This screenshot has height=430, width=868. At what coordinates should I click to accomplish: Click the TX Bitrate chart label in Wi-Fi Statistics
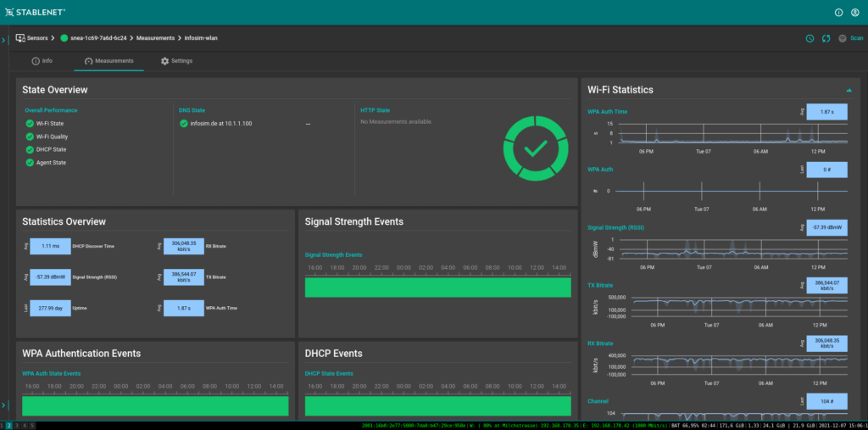point(600,285)
